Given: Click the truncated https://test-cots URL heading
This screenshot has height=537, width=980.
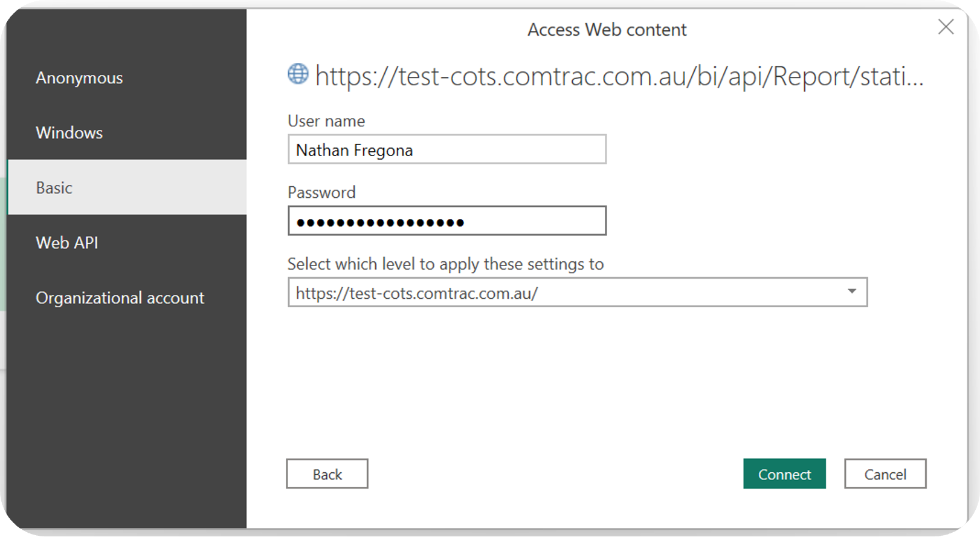Looking at the screenshot, I should [x=619, y=77].
